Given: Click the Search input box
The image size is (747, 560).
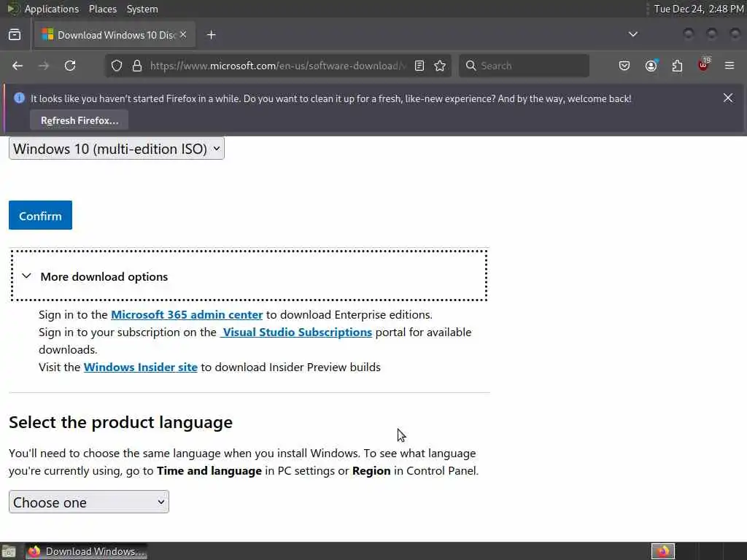Looking at the screenshot, I should pos(524,66).
